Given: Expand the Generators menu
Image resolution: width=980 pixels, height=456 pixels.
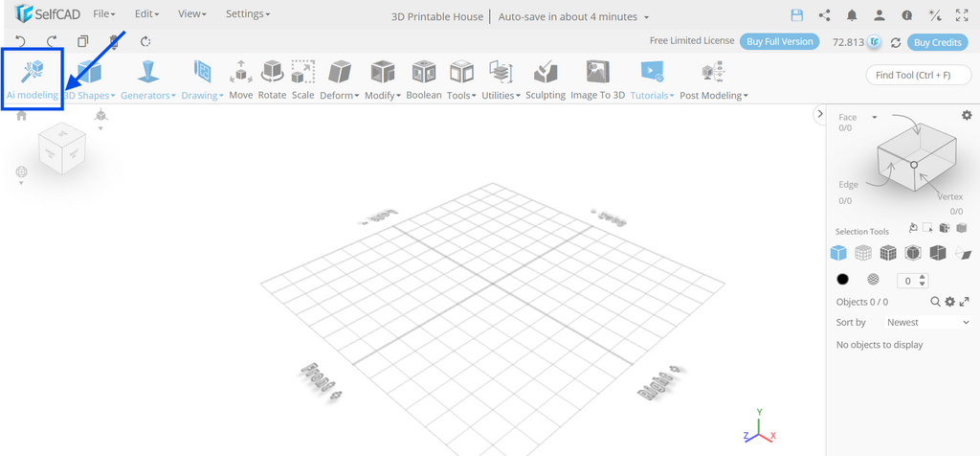Looking at the screenshot, I should tap(148, 80).
